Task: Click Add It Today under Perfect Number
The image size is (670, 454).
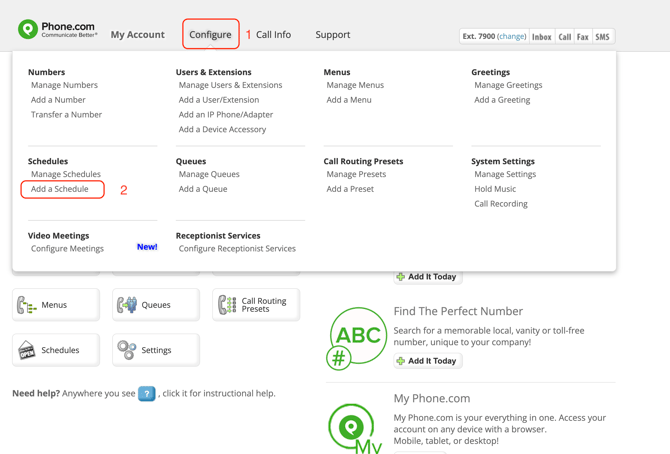Action: [x=427, y=361]
